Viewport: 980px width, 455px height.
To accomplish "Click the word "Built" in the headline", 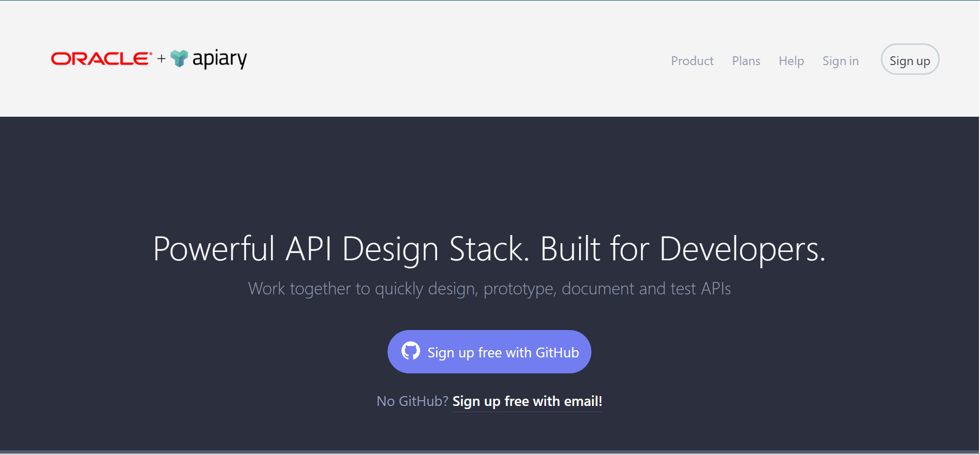I will coord(570,249).
